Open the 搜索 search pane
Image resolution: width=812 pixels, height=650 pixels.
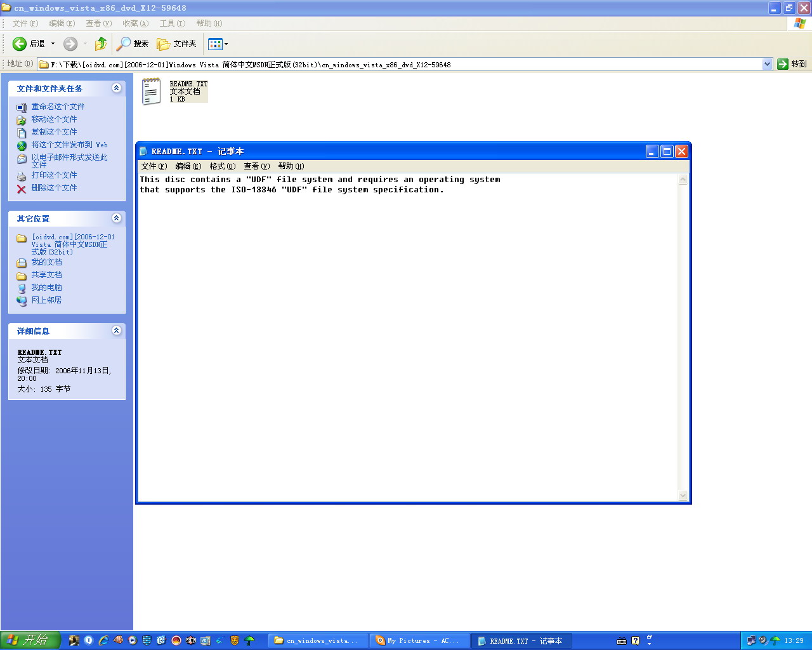coord(133,44)
